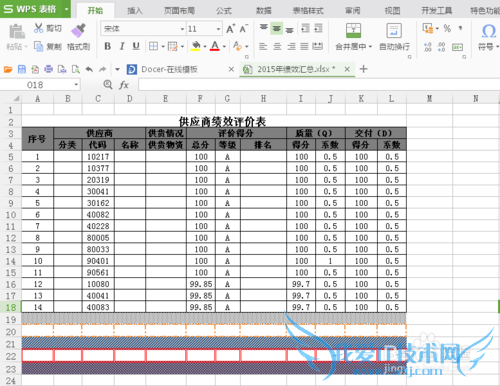Align text to vertical middle
The image size is (500, 386).
[277, 28]
